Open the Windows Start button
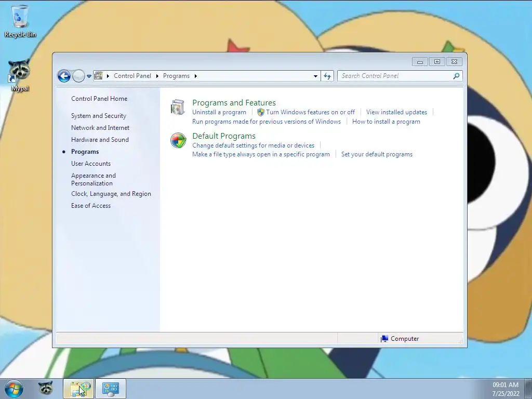The image size is (532, 399). 14,389
